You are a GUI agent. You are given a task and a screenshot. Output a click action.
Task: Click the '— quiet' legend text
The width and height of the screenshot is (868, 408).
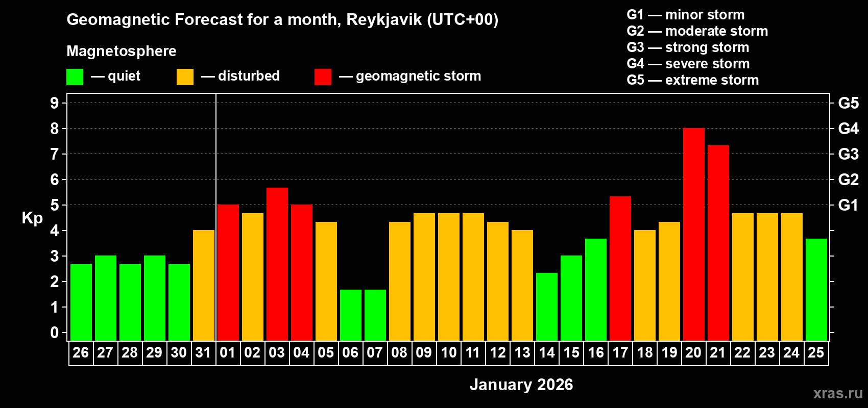115,76
